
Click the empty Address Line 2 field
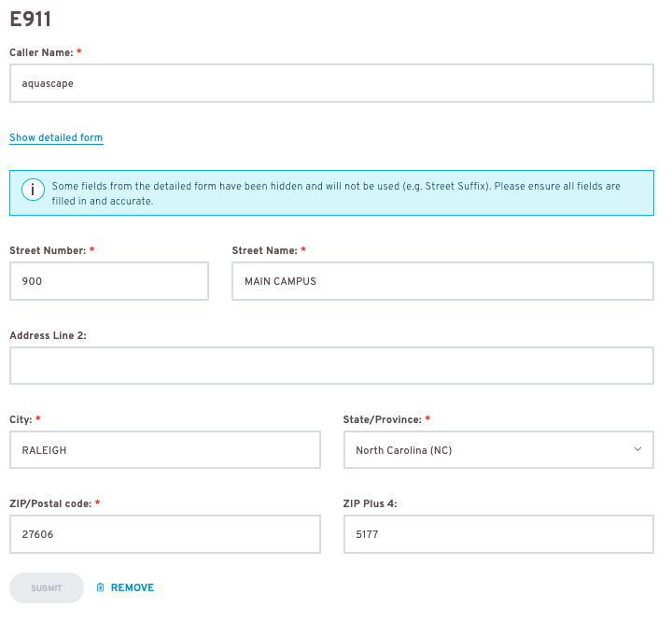[x=331, y=365]
